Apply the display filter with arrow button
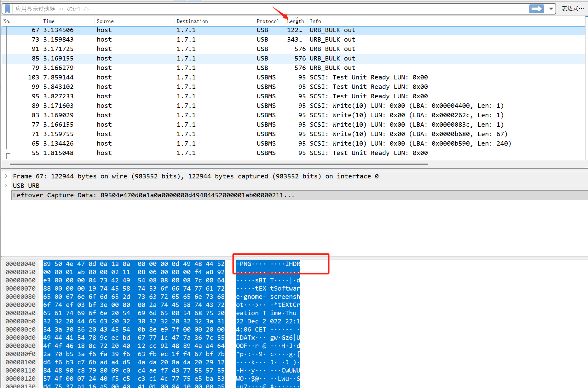 537,9
